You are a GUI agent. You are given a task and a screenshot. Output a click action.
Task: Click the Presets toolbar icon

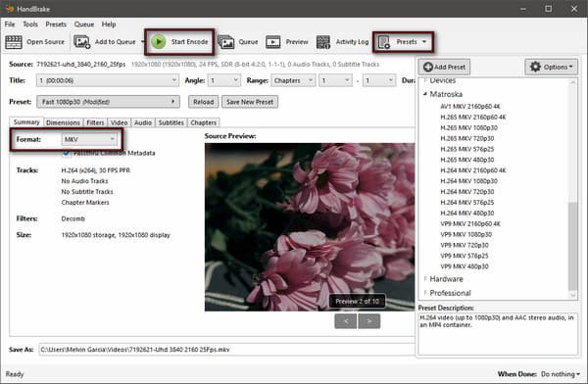(384, 42)
